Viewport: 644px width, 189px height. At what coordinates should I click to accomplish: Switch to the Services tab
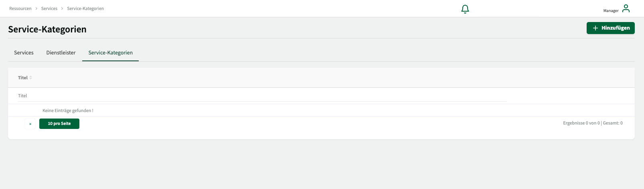click(x=24, y=53)
